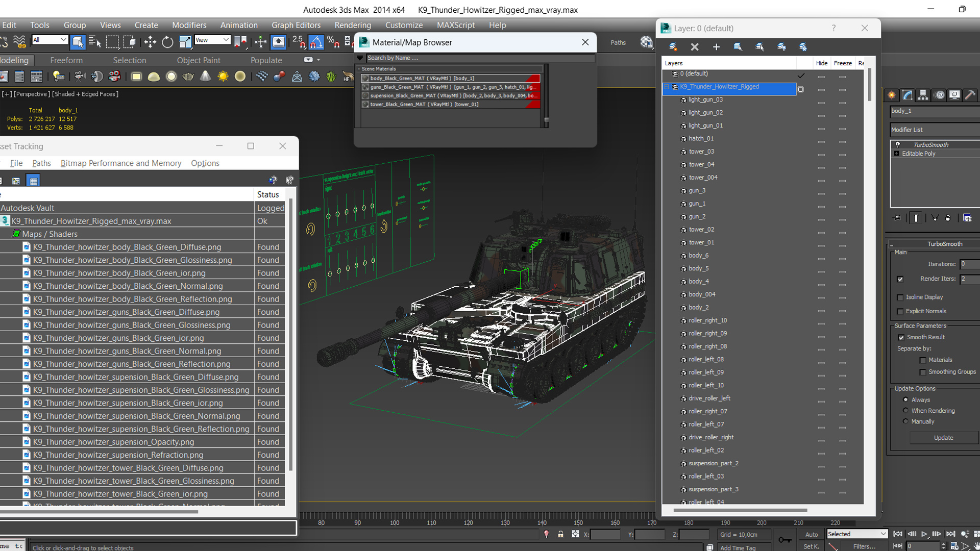This screenshot has height=551, width=980.
Task: Add selected objects to layer plus icon
Action: (716, 47)
